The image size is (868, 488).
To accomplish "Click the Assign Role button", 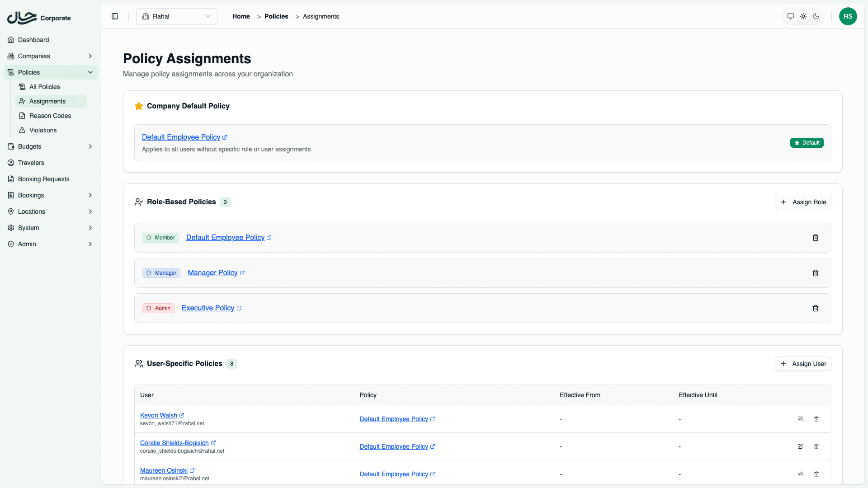I will (x=803, y=202).
